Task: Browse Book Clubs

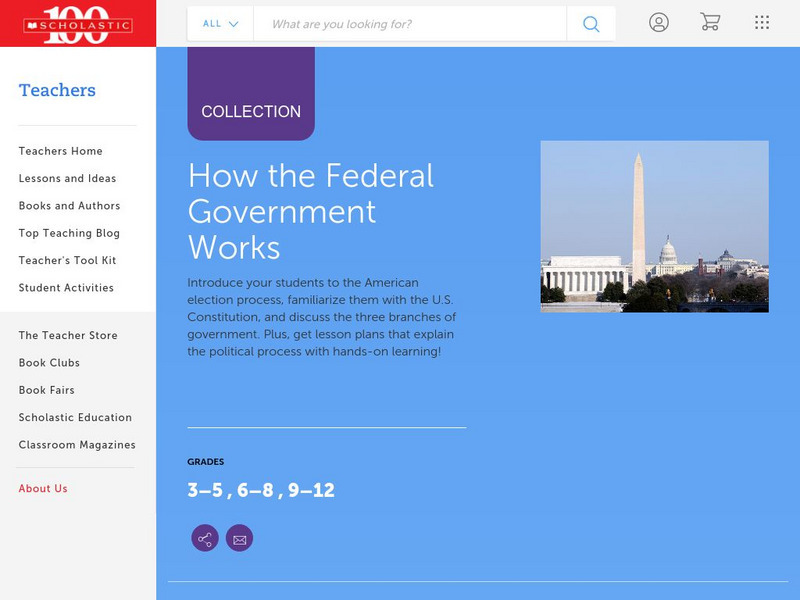Action: 48,363
